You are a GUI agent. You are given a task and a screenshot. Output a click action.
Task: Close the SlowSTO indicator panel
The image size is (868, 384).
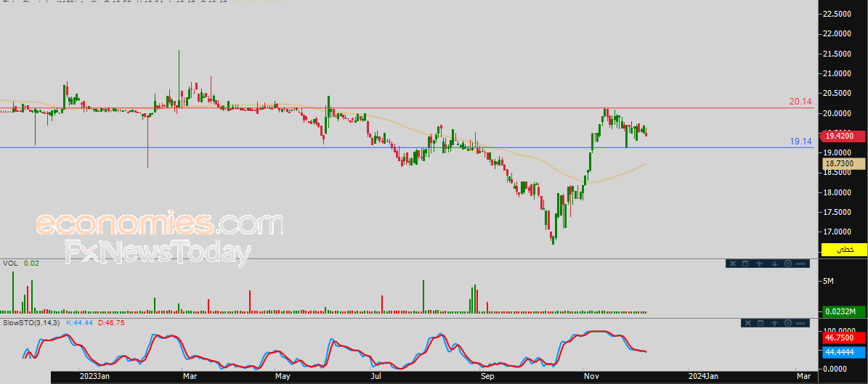tap(748, 323)
